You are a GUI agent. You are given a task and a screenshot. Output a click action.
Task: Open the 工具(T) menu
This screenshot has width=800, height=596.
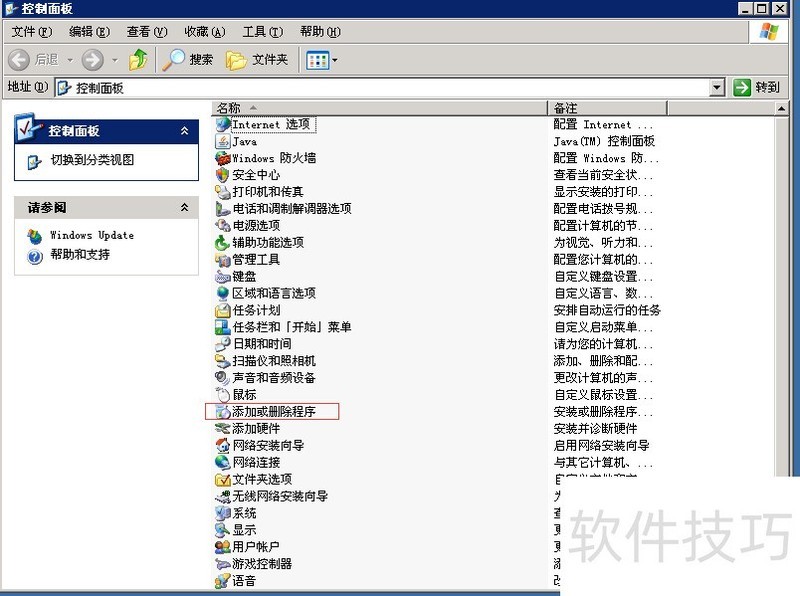263,32
